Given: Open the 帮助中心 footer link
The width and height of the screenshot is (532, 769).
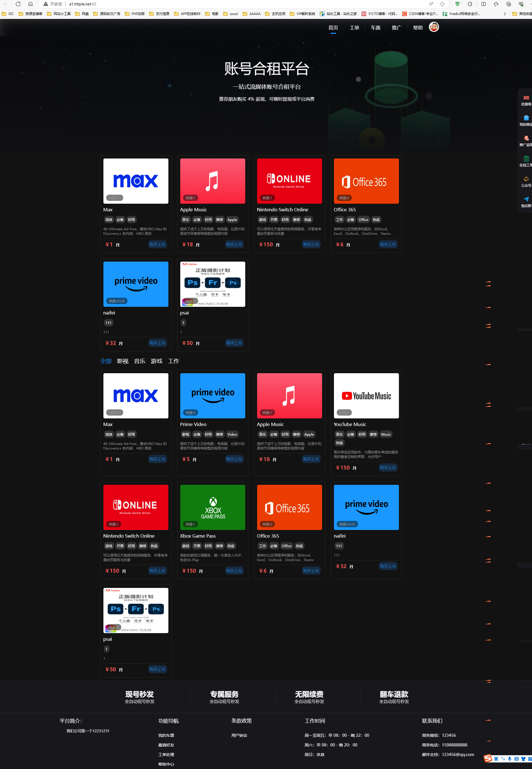Looking at the screenshot, I should 166,764.
